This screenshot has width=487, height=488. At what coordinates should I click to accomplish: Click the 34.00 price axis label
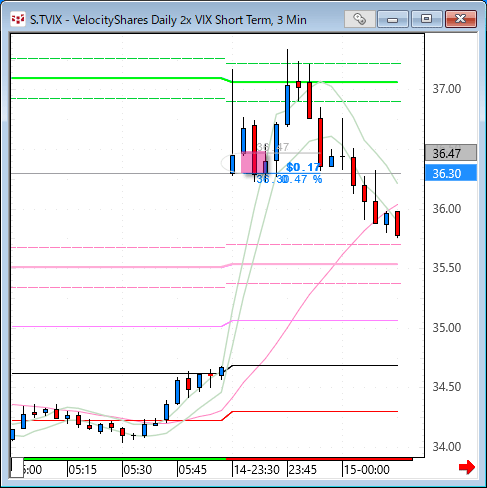click(x=447, y=447)
